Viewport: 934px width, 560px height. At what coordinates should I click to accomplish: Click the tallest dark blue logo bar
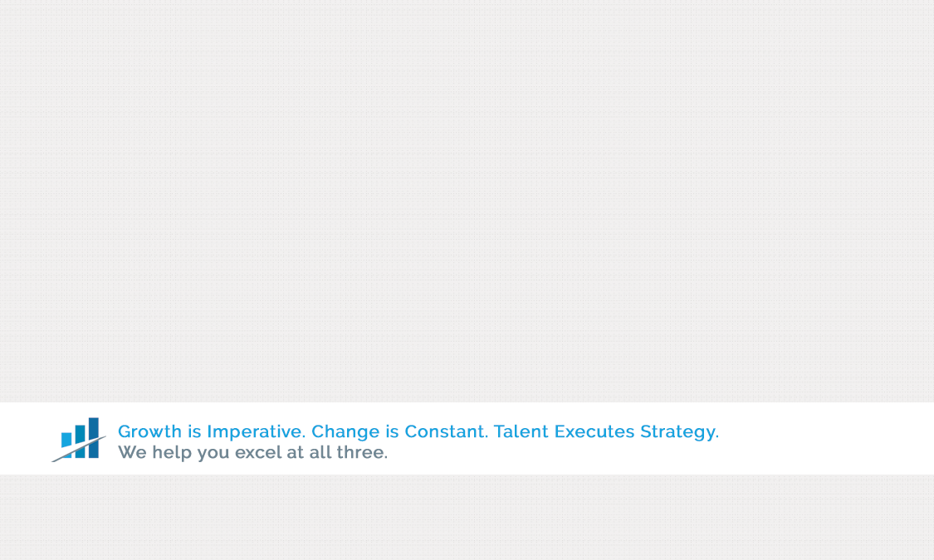[94, 437]
